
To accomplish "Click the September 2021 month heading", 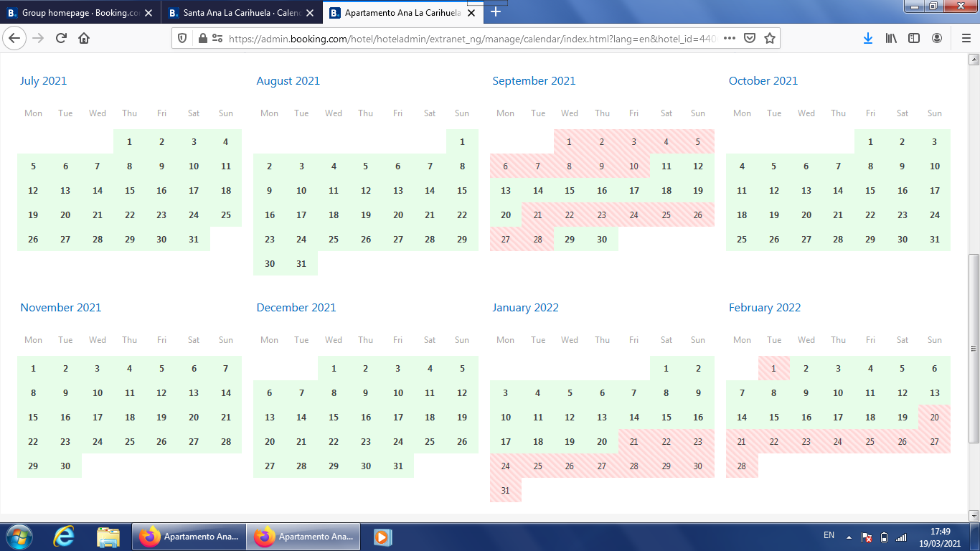I will tap(534, 81).
